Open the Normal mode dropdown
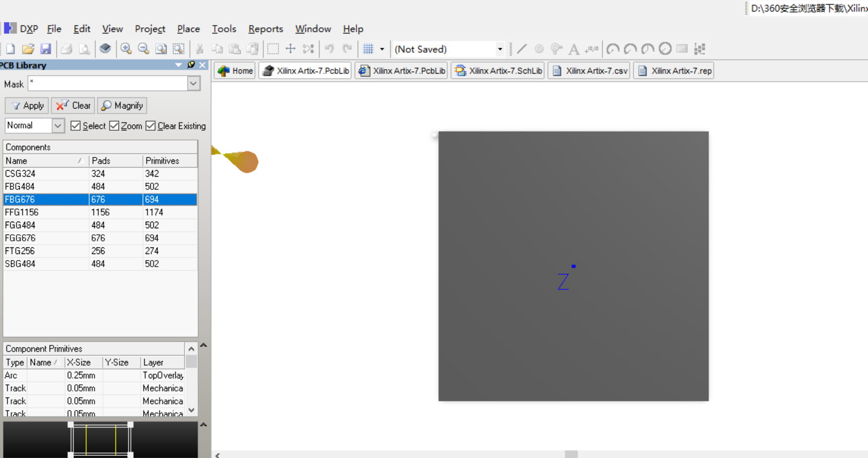The height and width of the screenshot is (458, 868). pos(58,126)
